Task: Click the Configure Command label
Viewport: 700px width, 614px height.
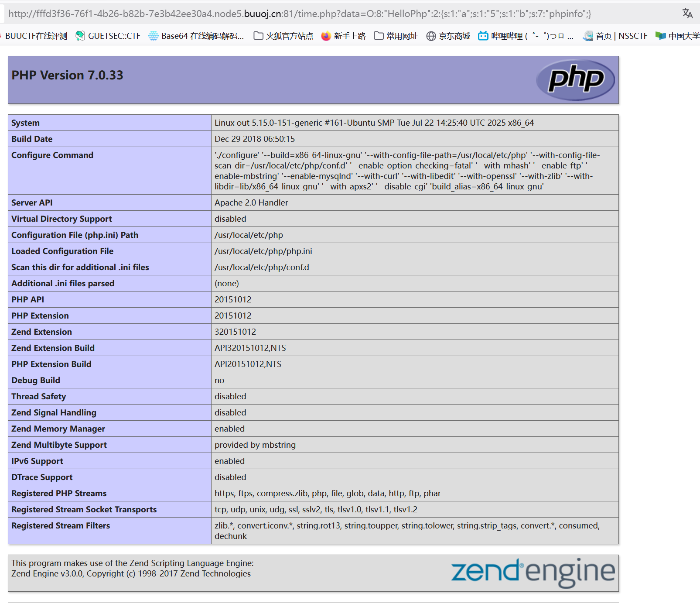Action: point(52,155)
